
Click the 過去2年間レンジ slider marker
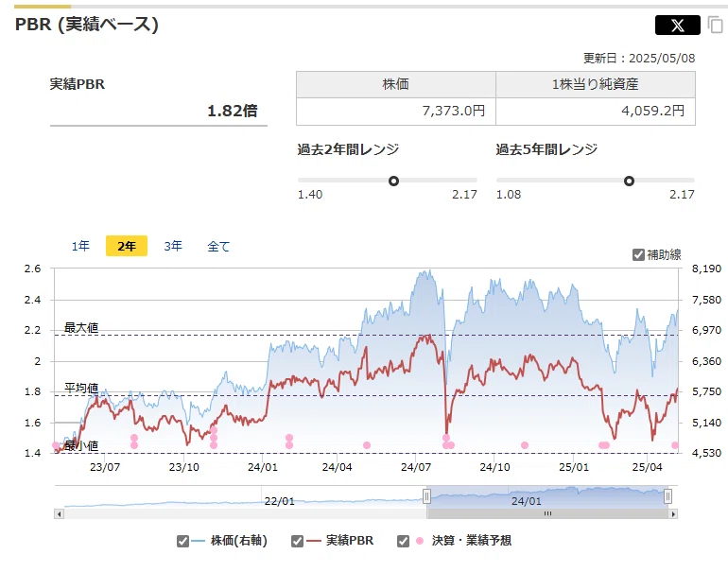click(x=393, y=182)
